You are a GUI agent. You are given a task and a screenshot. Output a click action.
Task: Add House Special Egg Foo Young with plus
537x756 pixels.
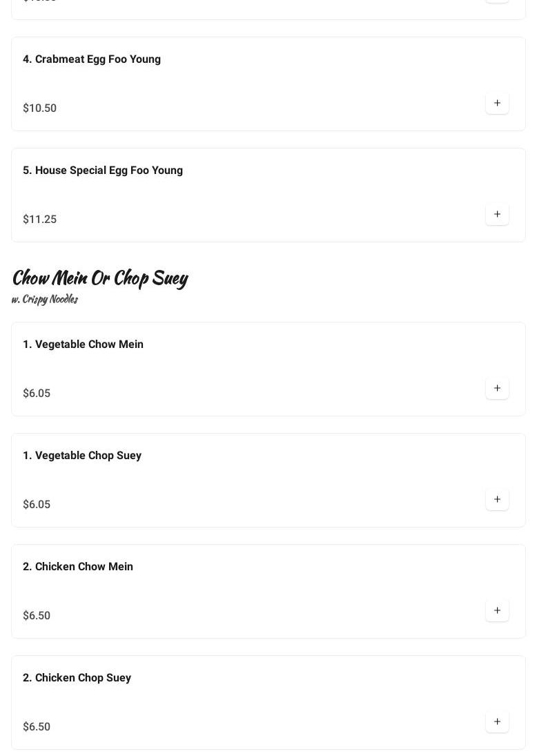497,215
